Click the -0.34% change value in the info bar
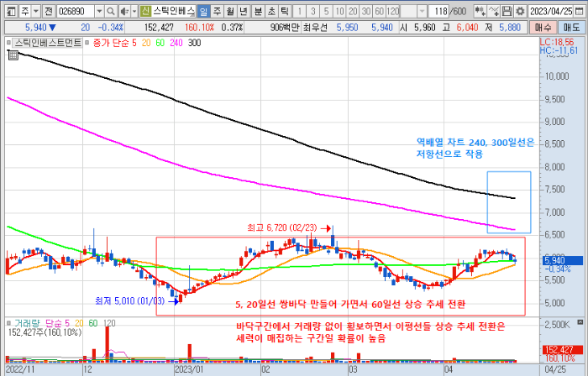Viewport: 588px width, 376px height. pos(111,28)
